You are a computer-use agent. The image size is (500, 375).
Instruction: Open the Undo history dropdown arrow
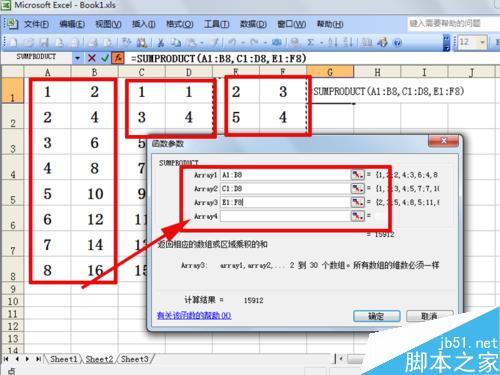[243, 43]
